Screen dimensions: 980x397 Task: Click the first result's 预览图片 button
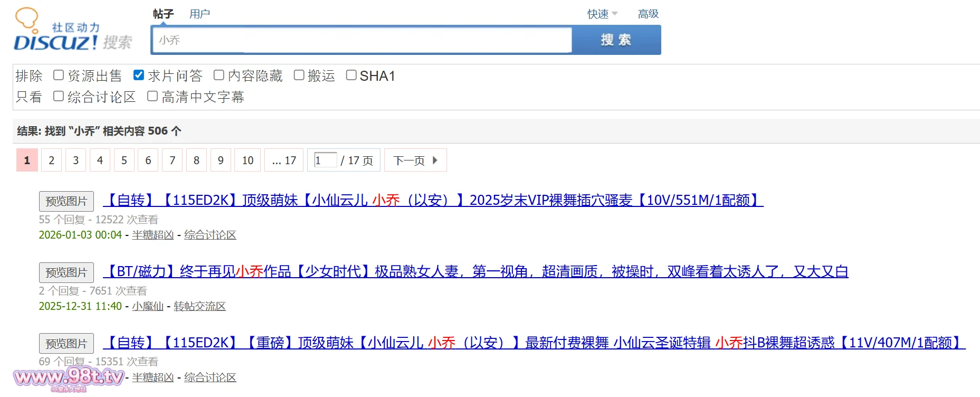[x=66, y=201]
